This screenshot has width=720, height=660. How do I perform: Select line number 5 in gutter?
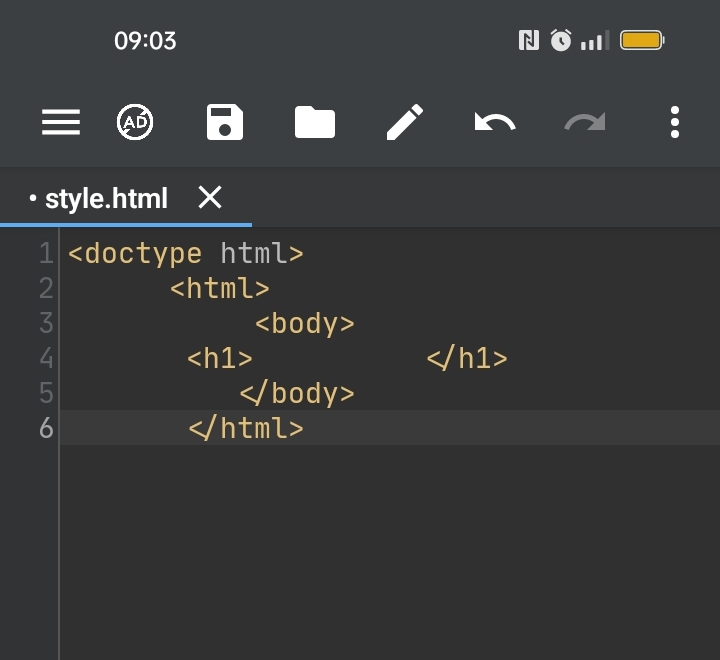46,393
